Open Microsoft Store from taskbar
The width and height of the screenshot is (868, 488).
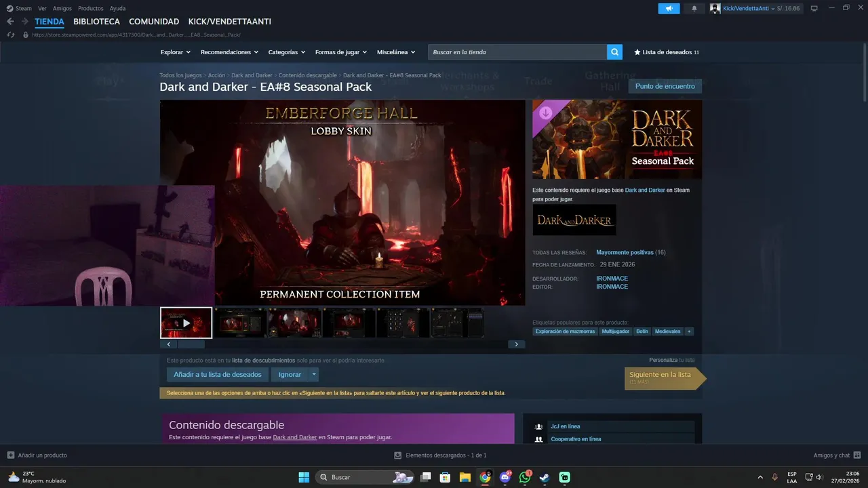(445, 477)
